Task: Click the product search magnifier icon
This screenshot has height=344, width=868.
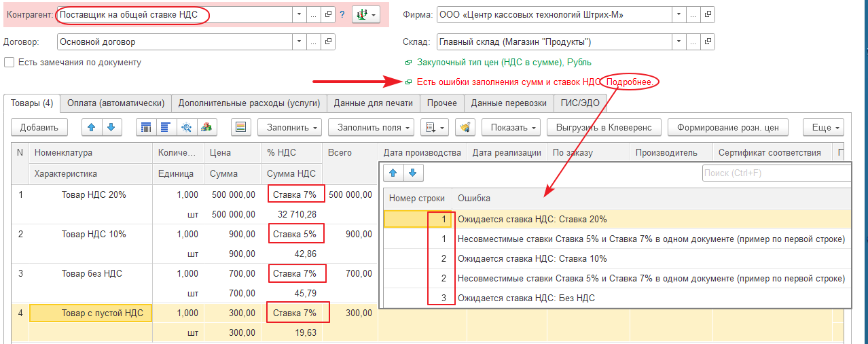Action: click(186, 127)
